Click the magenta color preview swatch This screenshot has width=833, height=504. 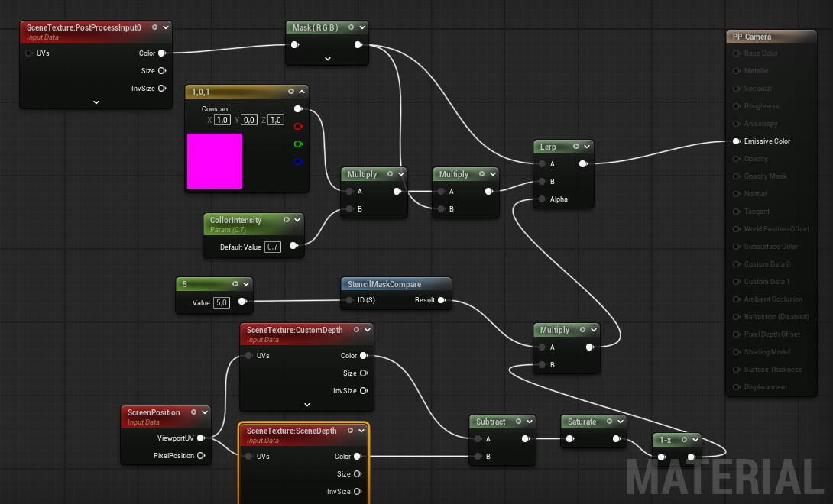[x=215, y=161]
